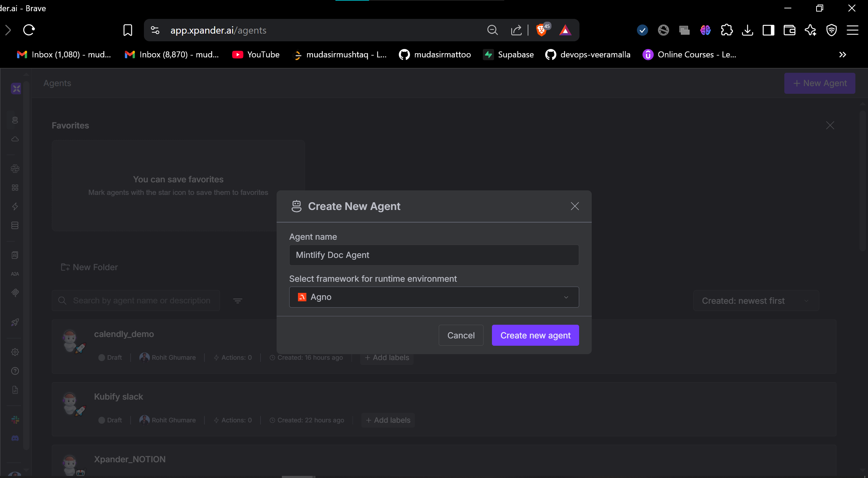
Task: Open the Agno framework dropdown
Action: tap(434, 297)
